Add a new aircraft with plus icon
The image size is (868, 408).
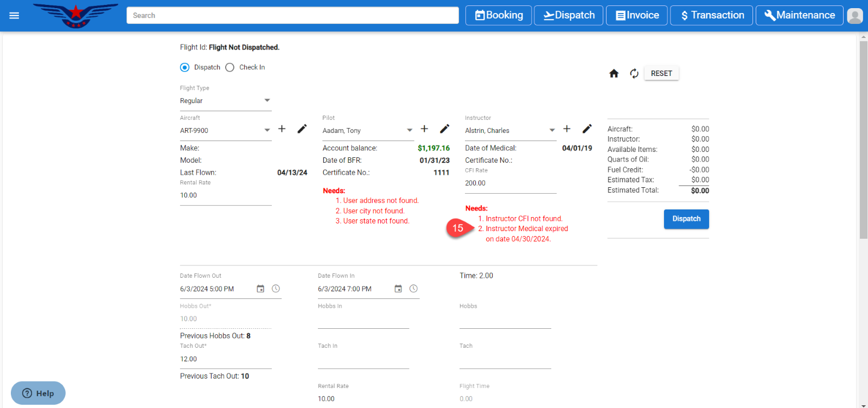point(282,129)
